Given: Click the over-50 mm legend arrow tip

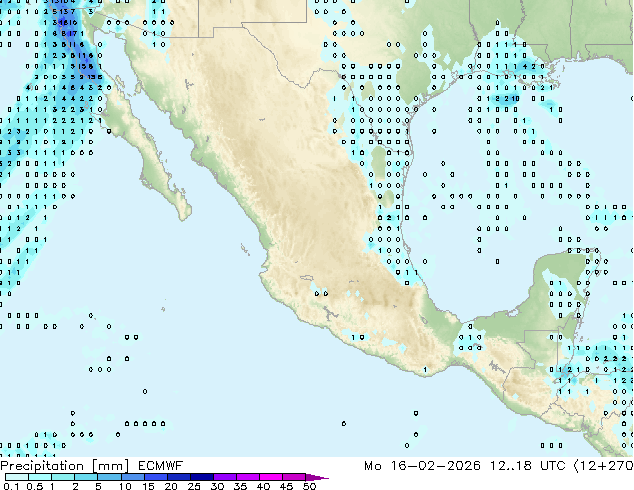Looking at the screenshot, I should 317,478.
